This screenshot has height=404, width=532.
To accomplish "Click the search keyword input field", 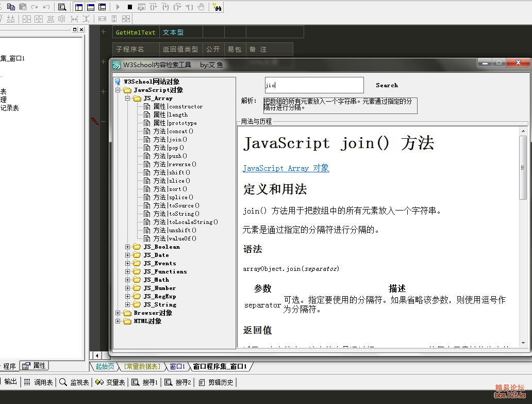I will pos(314,85).
